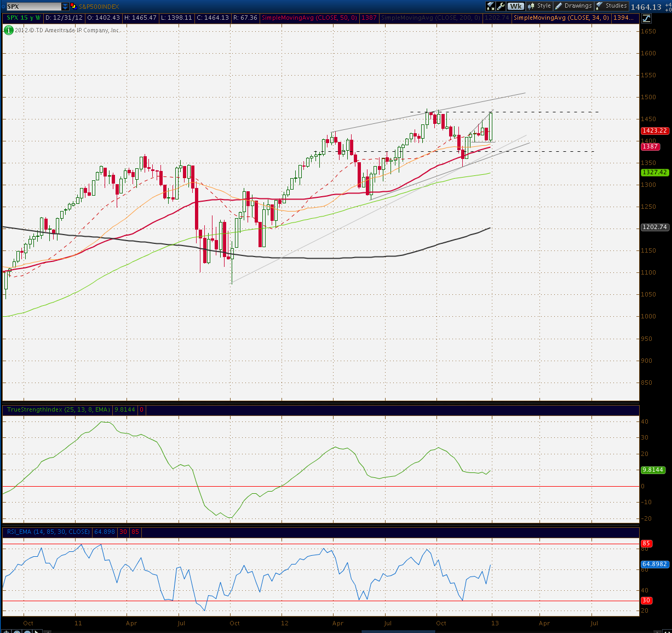Click the R: 67.36 range value
Image resolution: width=672 pixels, height=633 pixels.
point(245,18)
